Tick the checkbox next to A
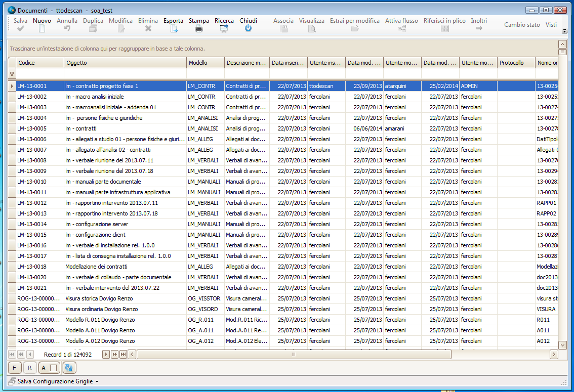574x392 pixels. pos(53,368)
